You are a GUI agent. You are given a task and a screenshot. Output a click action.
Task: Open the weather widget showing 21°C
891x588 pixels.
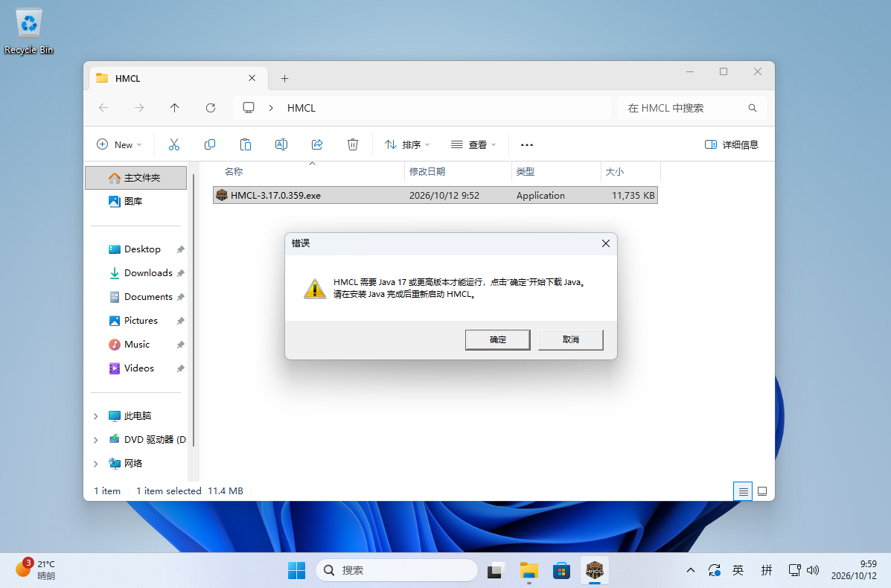click(35, 569)
